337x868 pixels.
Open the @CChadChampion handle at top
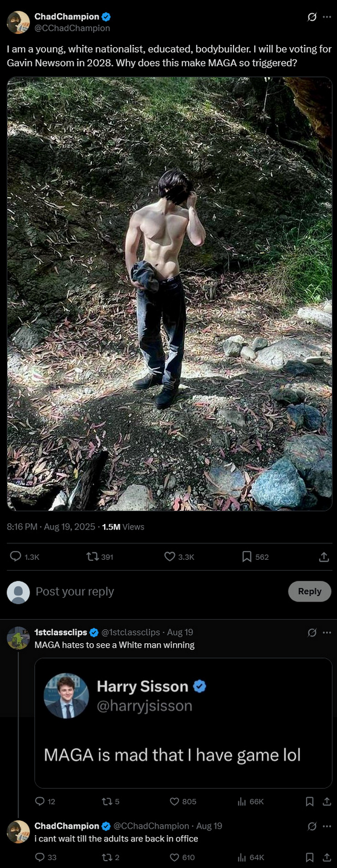(x=72, y=28)
